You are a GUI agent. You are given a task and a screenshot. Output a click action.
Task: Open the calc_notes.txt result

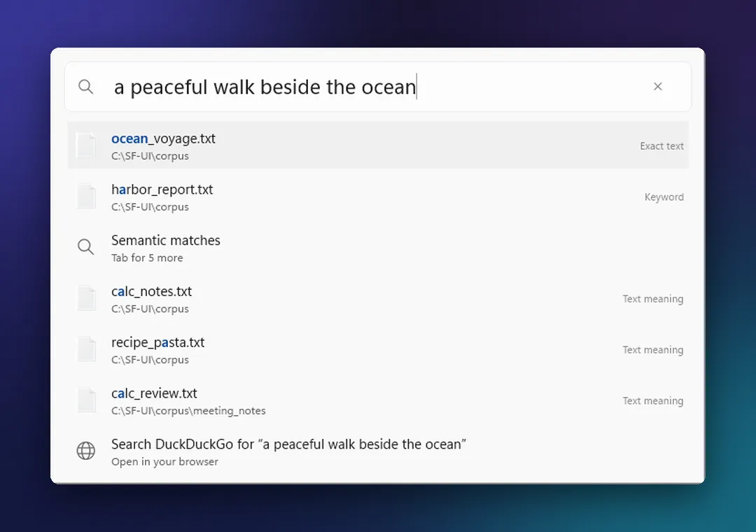(x=377, y=299)
